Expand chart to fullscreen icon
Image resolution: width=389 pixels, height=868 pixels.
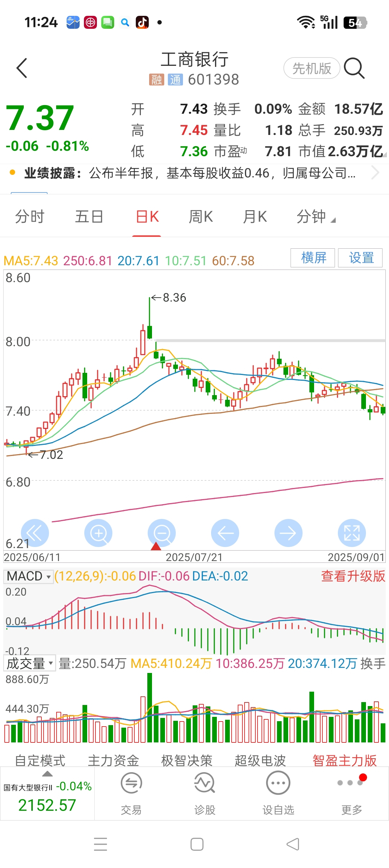point(352,533)
